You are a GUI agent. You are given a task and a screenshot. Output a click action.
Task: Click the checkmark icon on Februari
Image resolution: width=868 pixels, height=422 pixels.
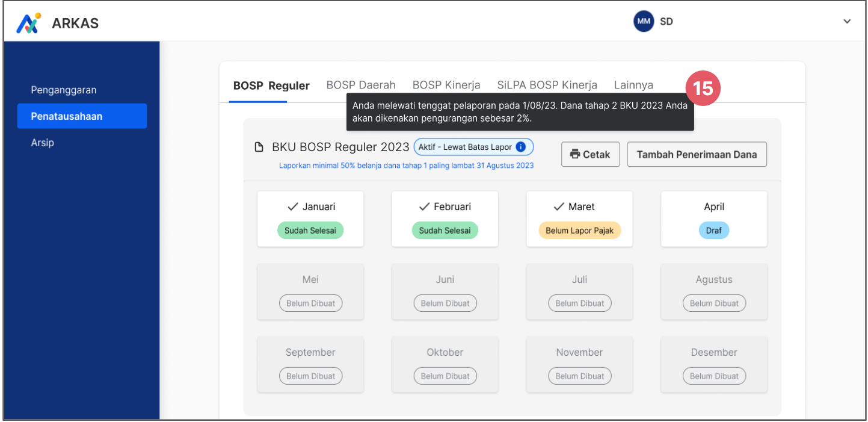pyautogui.click(x=425, y=206)
